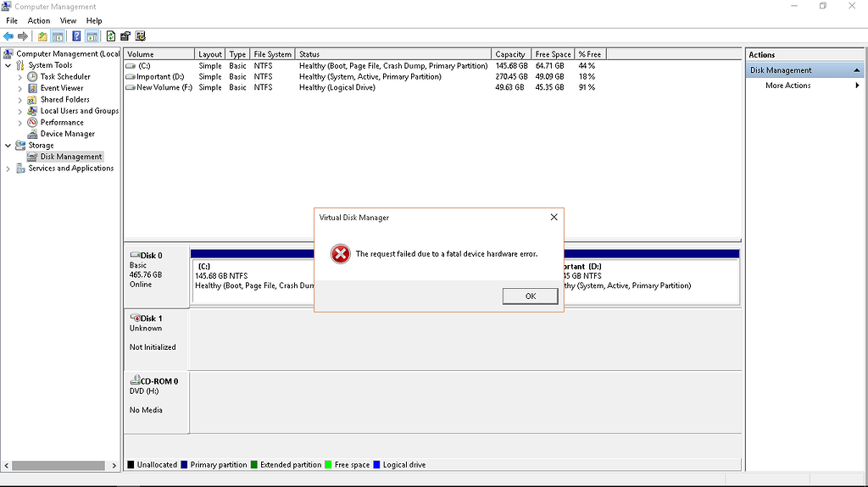Viewport: 868px width, 487px height.
Task: Click OK in the Virtual Disk Manager dialog
Action: point(531,296)
